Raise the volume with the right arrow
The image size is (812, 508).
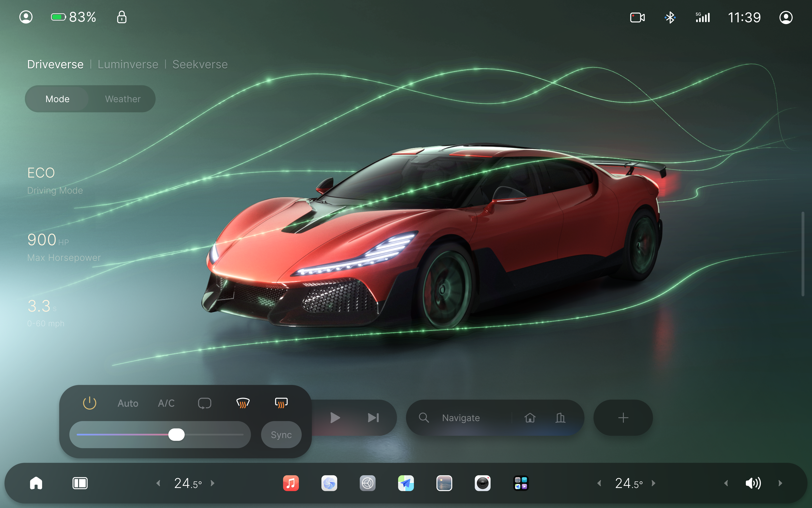tap(780, 483)
